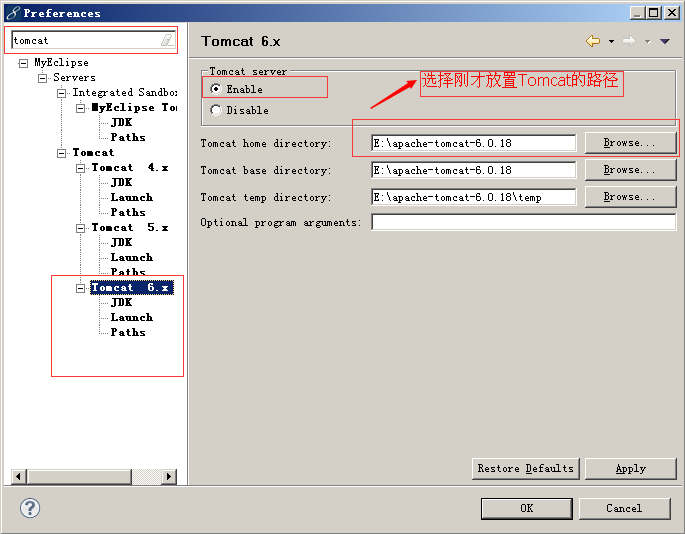Open Launch under Tomcat 4.x

[x=131, y=198]
